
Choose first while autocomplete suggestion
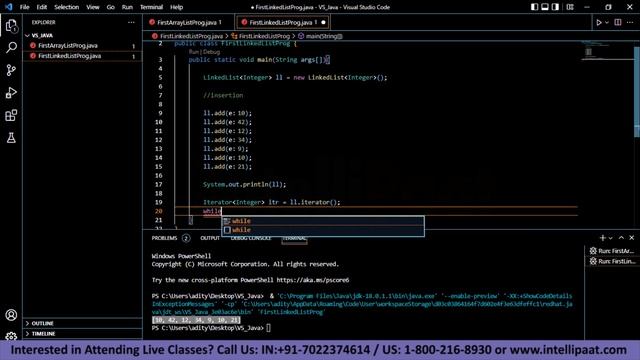[323, 221]
